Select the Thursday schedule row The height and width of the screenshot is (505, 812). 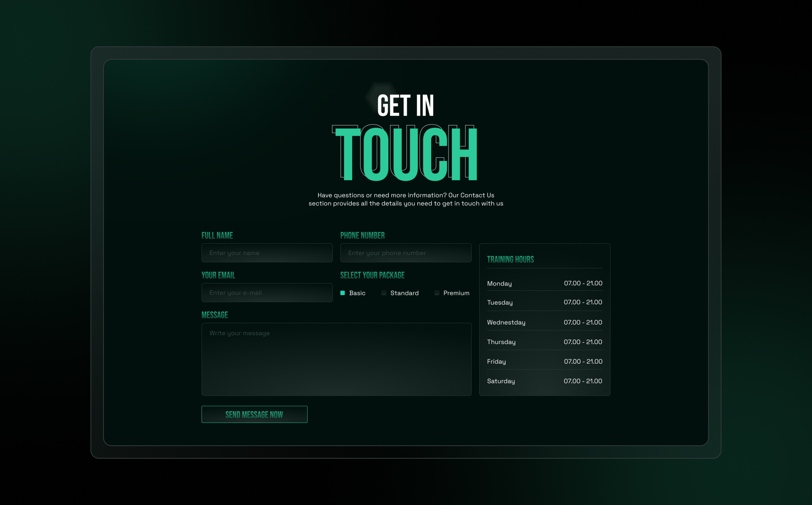[x=544, y=342]
